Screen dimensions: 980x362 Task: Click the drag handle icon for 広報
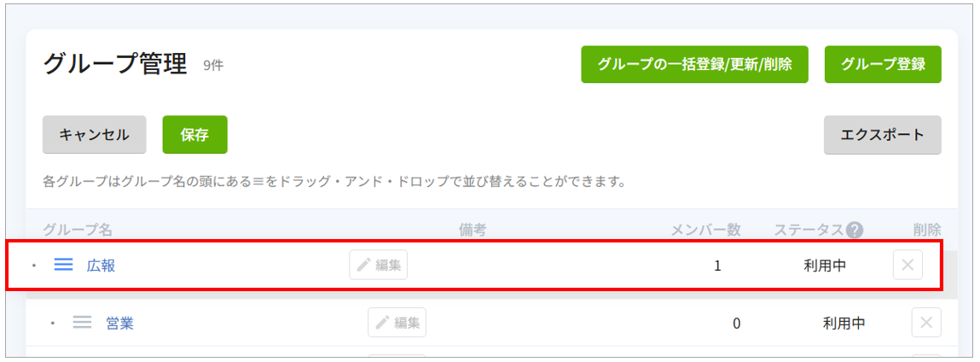click(x=64, y=265)
